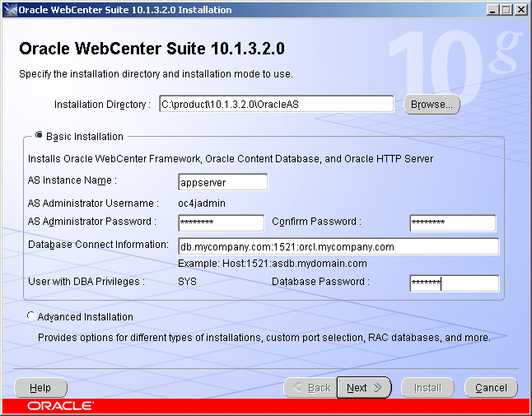
Task: Click the Example: Host:1521:asdb.mydomain.com hint
Action: tap(273, 264)
